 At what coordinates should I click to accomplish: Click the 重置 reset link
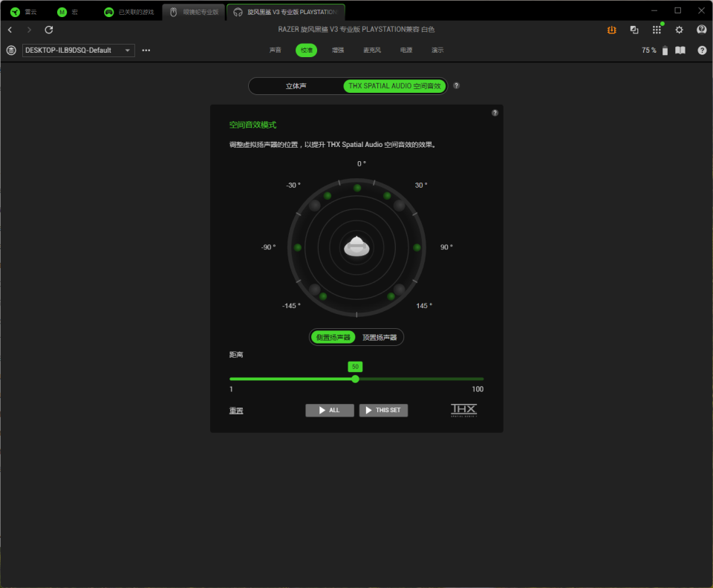(236, 411)
